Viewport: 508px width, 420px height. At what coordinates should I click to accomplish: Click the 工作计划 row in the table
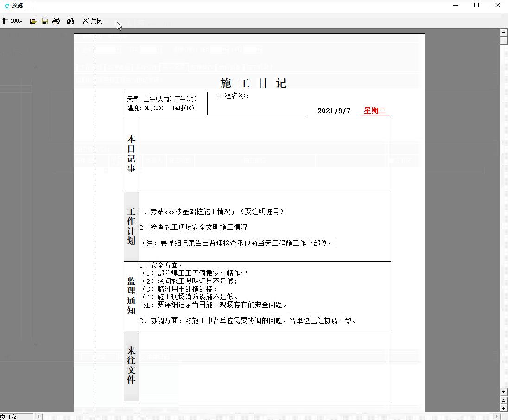[x=131, y=227]
